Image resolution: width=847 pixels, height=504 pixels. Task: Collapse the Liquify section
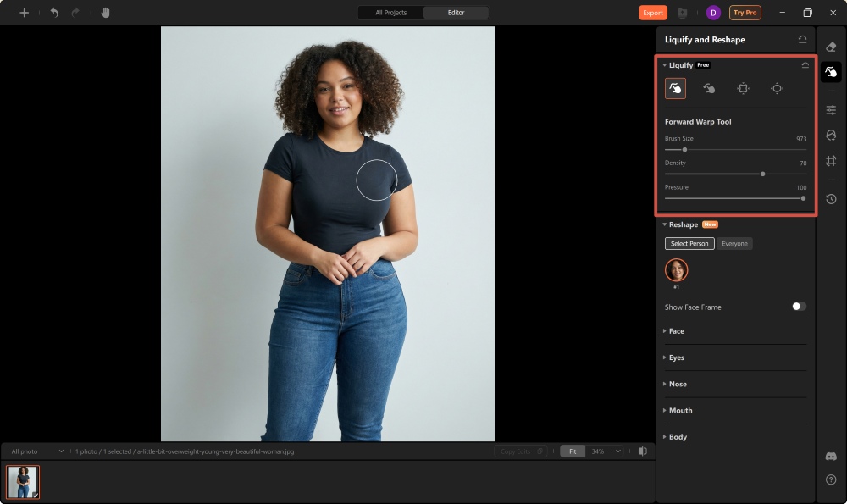(x=666, y=64)
